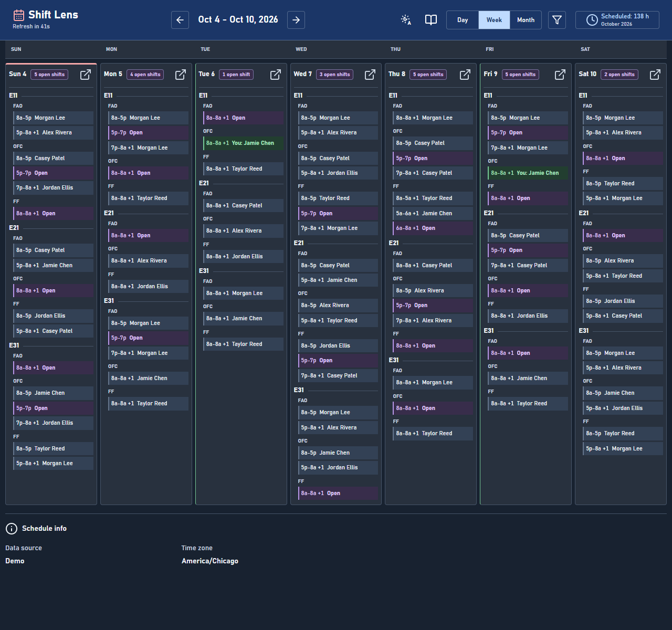Select Sun 4 '5p-8a +1 Jamie Chen' shift
The width and height of the screenshot is (672, 630).
tap(53, 266)
